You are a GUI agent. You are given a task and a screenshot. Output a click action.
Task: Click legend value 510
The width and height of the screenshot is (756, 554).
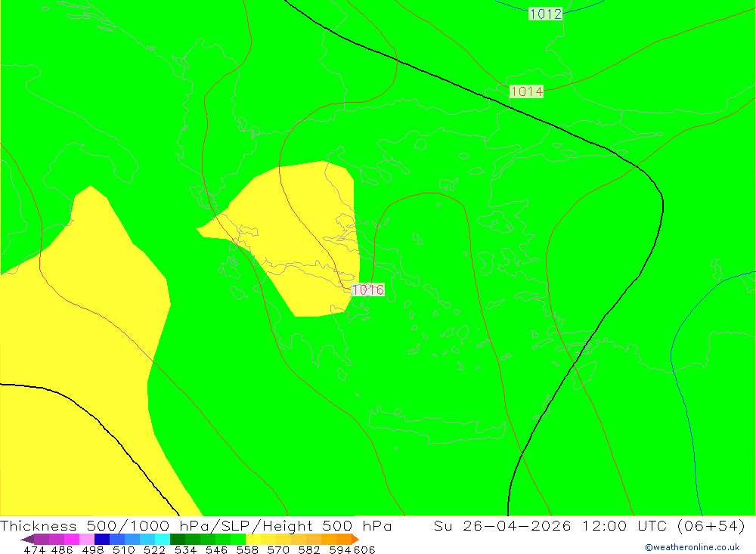pyautogui.click(x=124, y=549)
